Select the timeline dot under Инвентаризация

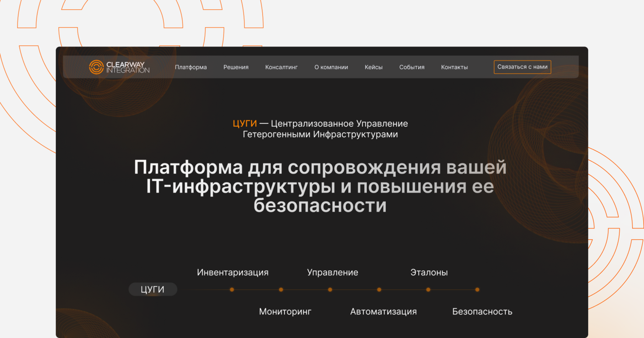pos(232,290)
